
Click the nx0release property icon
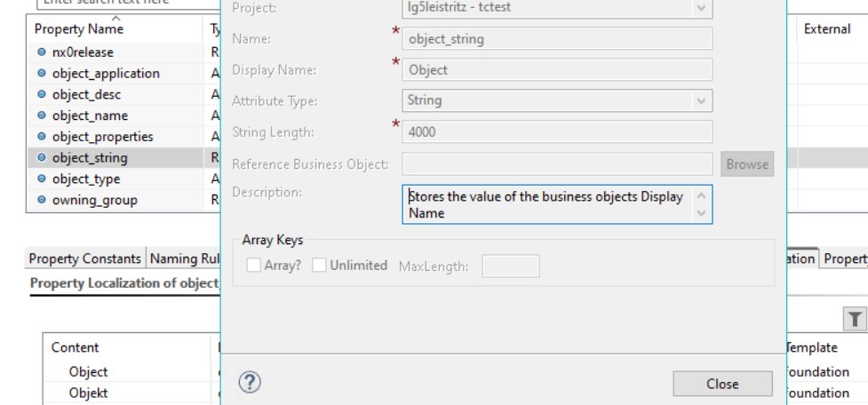[x=41, y=52]
